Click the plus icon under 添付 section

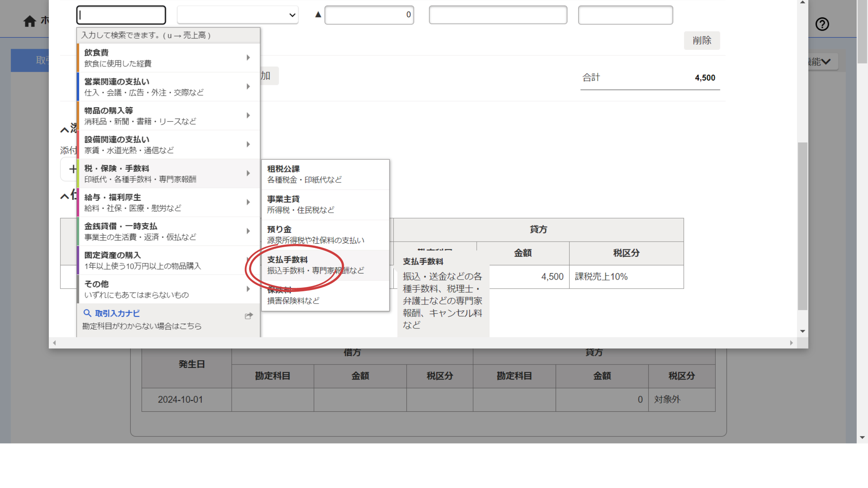point(72,169)
